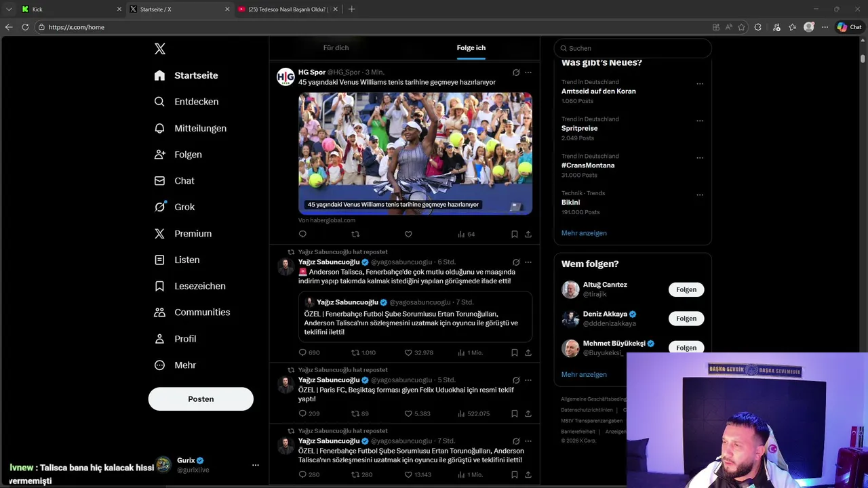This screenshot has height=488, width=868.
Task: Open Copilot Chat in browser toolbar
Action: [849, 27]
